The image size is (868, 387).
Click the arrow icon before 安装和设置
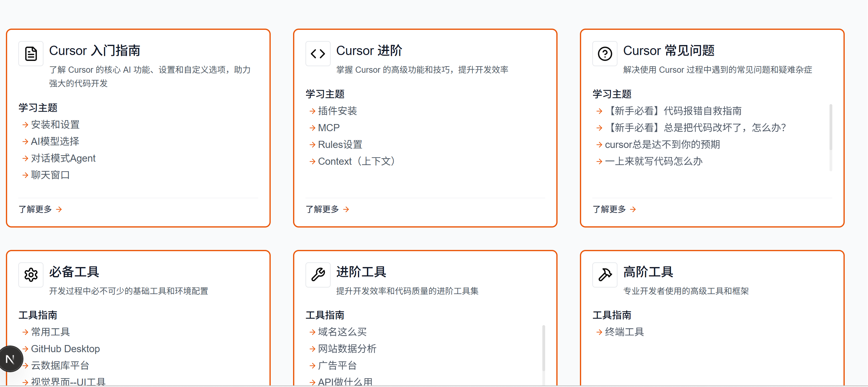tap(25, 125)
